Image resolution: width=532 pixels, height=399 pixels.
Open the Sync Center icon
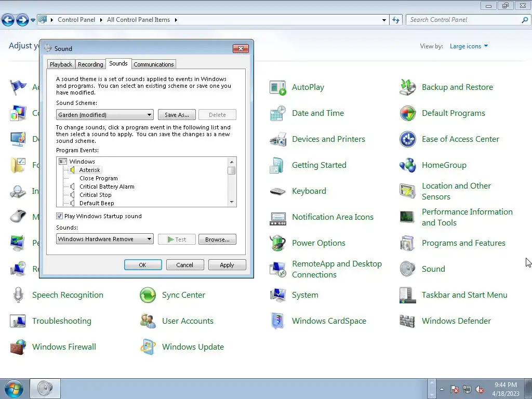(148, 295)
